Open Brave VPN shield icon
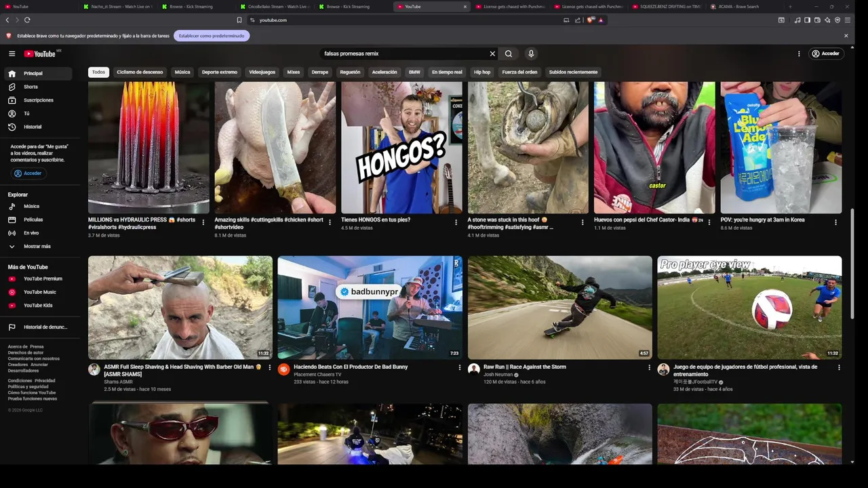This screenshot has width=868, height=488. click(837, 20)
